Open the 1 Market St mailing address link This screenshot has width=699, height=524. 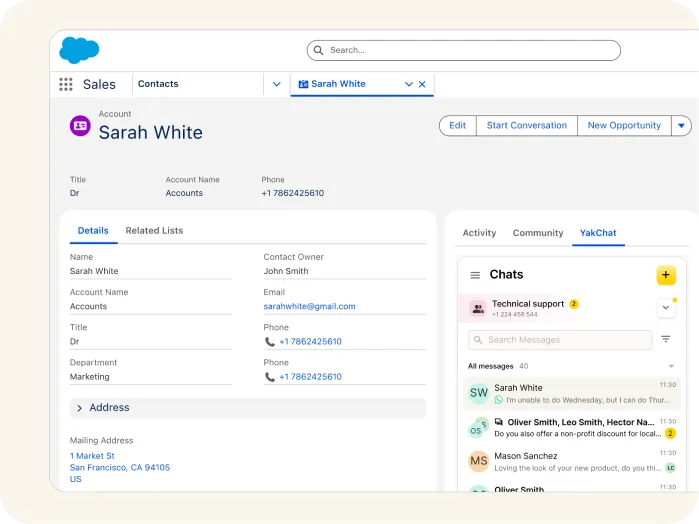point(92,456)
